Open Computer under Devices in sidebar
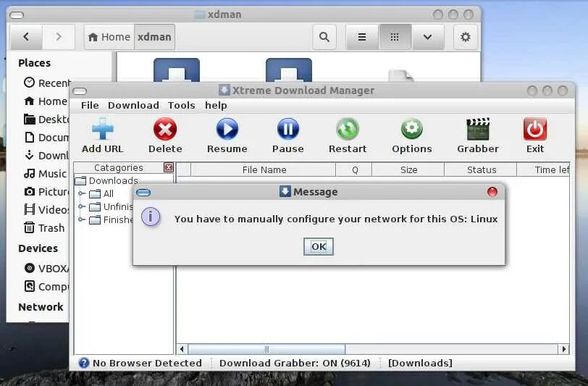588x386 pixels. tap(46, 287)
